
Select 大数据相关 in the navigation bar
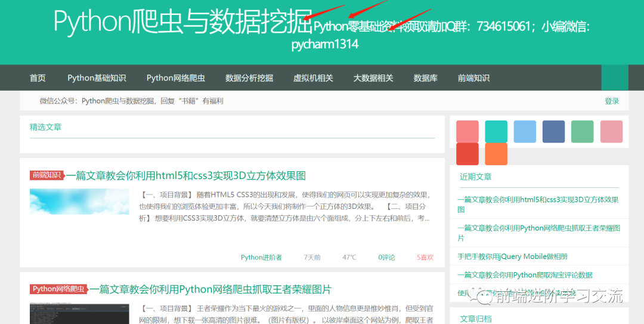coord(373,78)
